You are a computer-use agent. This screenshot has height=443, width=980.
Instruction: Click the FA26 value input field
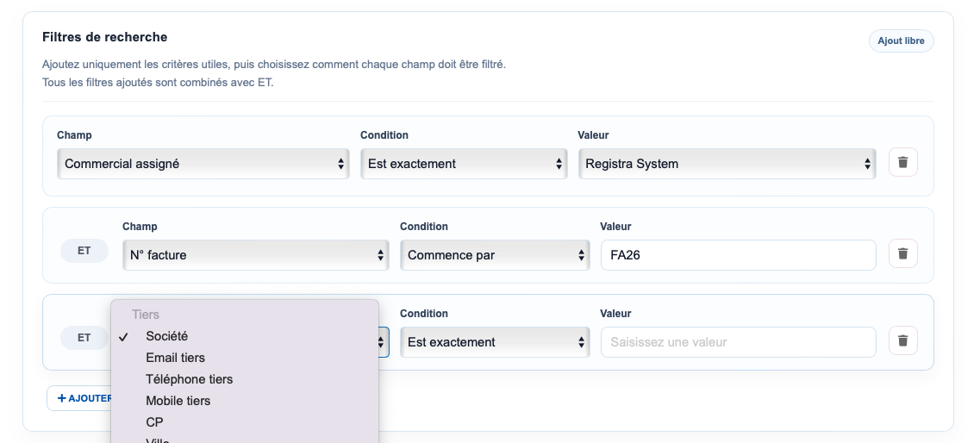coord(738,255)
